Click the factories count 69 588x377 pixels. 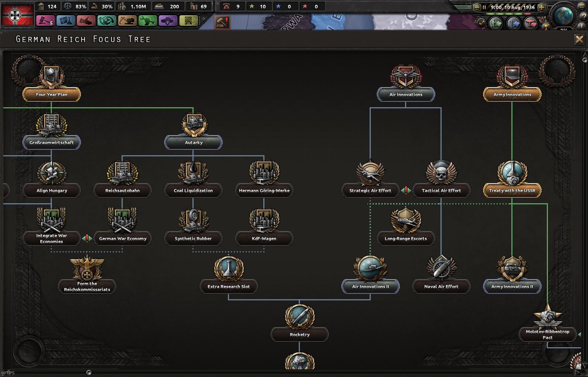click(x=199, y=7)
